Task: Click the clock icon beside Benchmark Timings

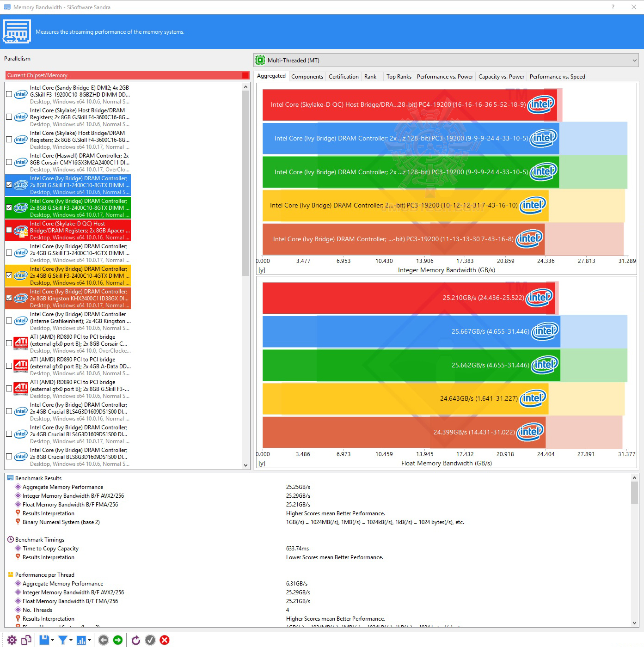Action: [10, 540]
